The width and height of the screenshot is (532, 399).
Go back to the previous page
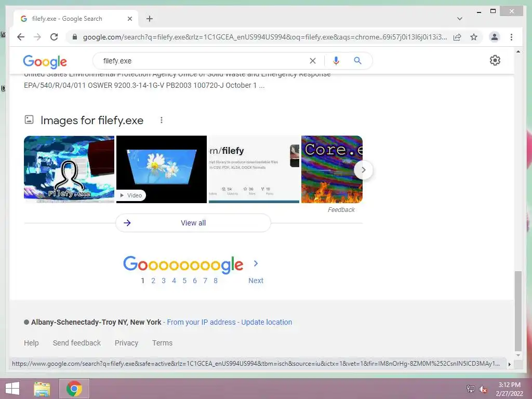[x=21, y=37]
